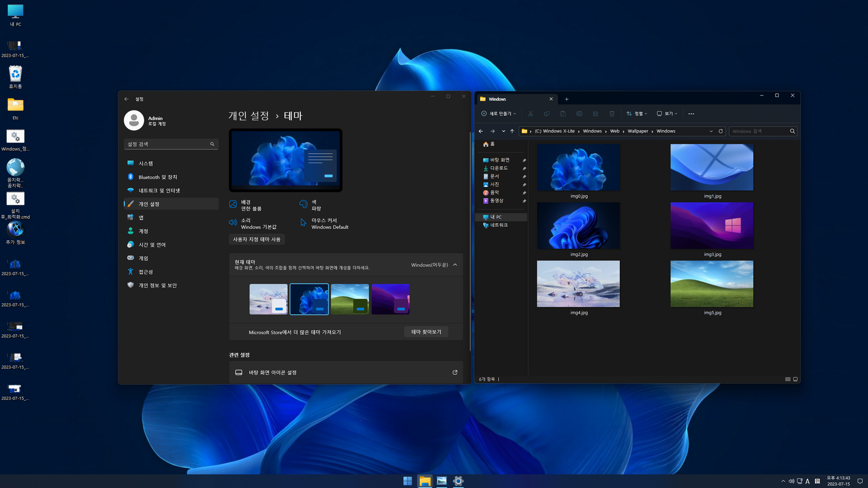Click 개인 설정 in the breadcrumb title
The height and width of the screenshot is (488, 868).
[249, 116]
